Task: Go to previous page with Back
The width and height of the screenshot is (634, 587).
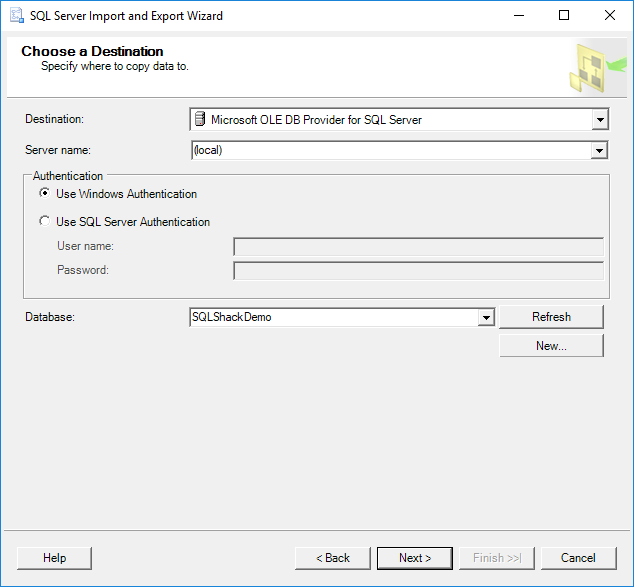Action: (333, 558)
